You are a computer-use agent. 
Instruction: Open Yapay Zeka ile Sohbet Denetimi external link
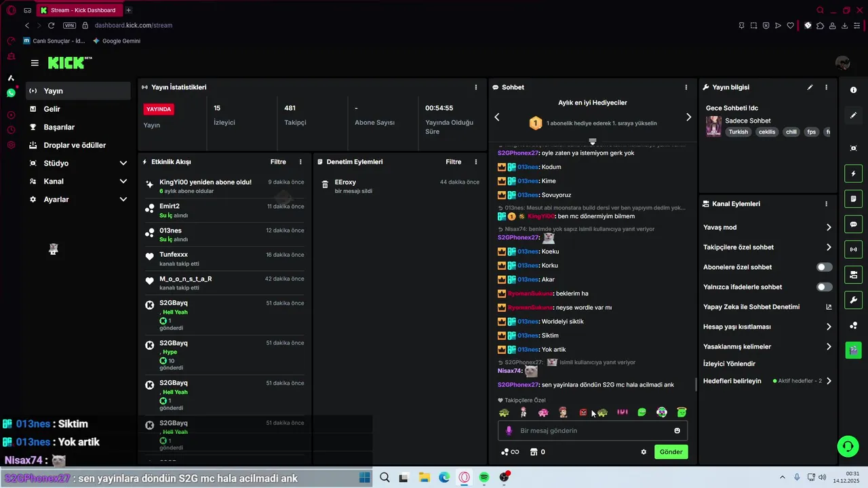point(829,307)
